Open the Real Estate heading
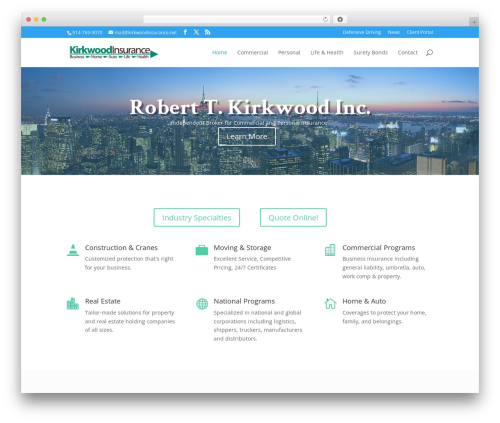Screen dimensions: 500x423 coord(103,301)
